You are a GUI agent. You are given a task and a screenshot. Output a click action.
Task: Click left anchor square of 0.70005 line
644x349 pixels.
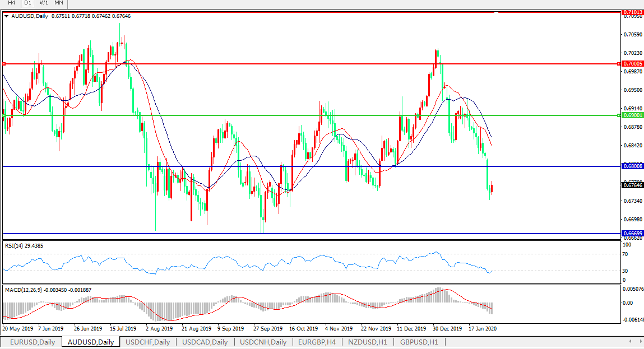(4, 64)
